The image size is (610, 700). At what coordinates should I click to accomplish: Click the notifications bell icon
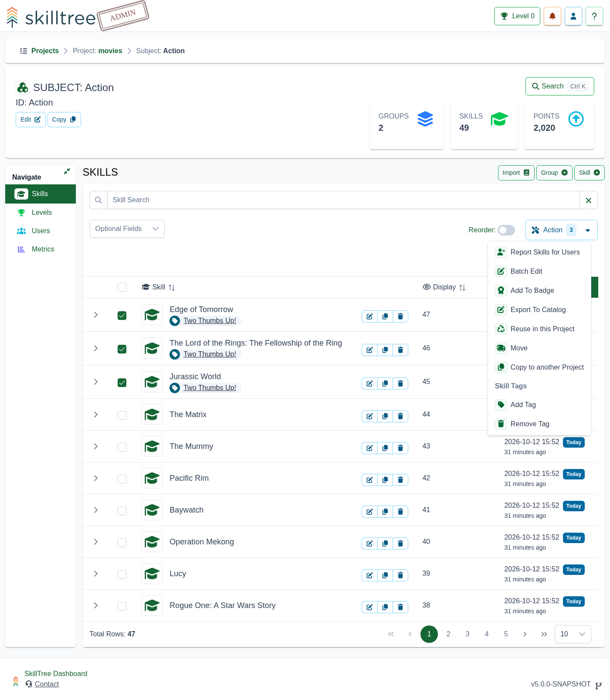point(552,16)
